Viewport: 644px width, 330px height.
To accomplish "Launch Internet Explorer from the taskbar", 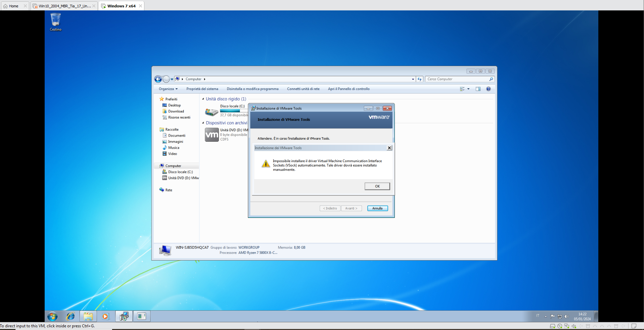I will [x=71, y=316].
